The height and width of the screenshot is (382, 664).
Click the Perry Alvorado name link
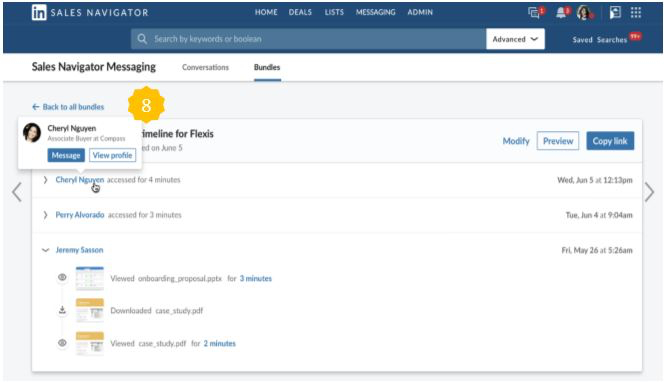pyautogui.click(x=80, y=215)
